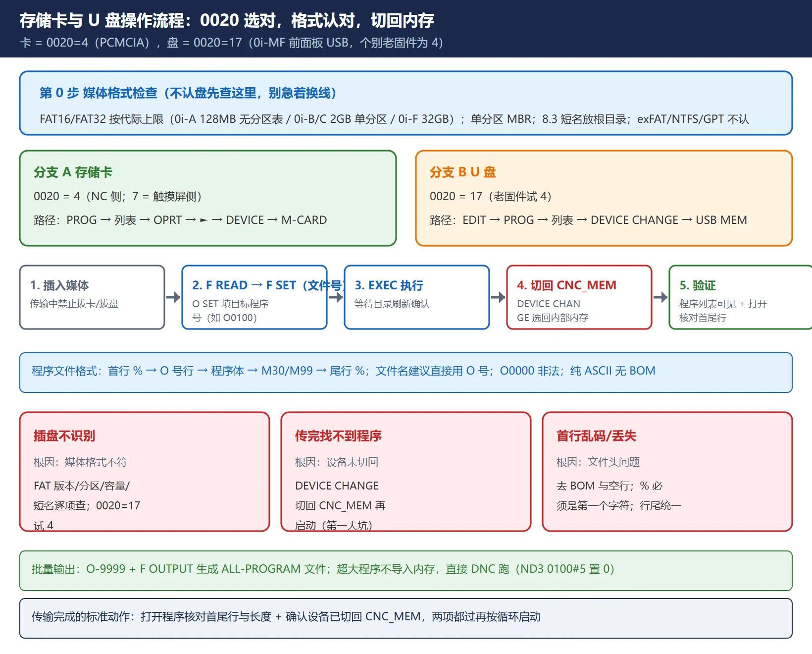This screenshot has height=654, width=812.
Task: Select the text "根因：媒体格式不符"
Action: (80, 462)
